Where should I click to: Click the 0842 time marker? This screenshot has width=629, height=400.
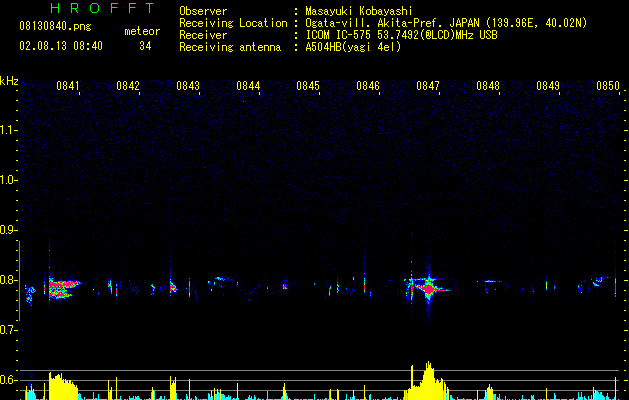click(x=128, y=86)
